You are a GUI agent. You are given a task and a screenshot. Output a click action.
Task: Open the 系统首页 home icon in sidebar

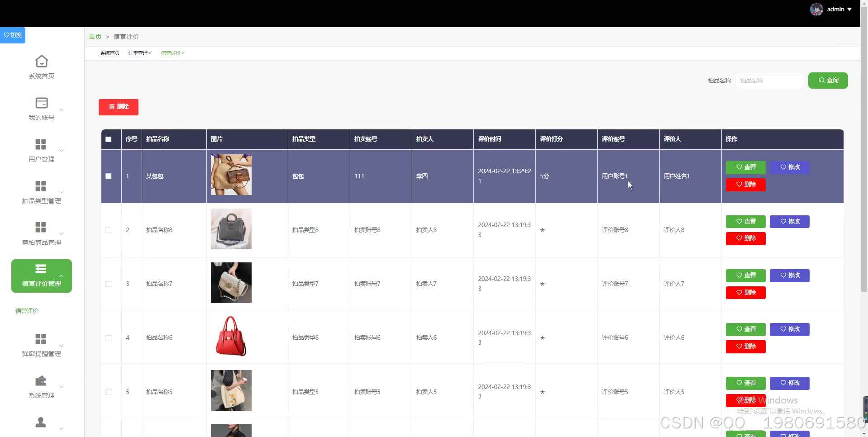click(42, 61)
